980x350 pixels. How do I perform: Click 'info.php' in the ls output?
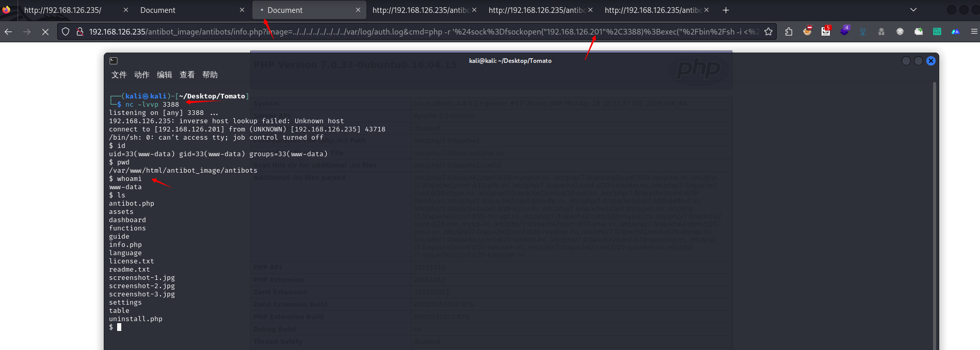(x=125, y=245)
